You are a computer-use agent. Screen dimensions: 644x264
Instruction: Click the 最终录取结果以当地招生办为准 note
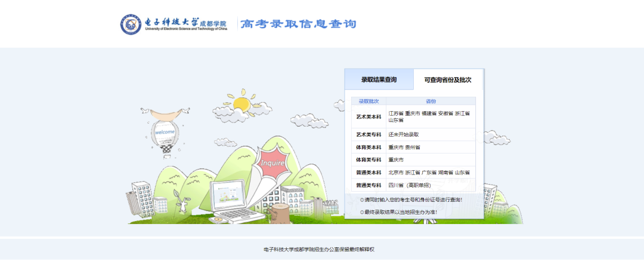(x=398, y=212)
